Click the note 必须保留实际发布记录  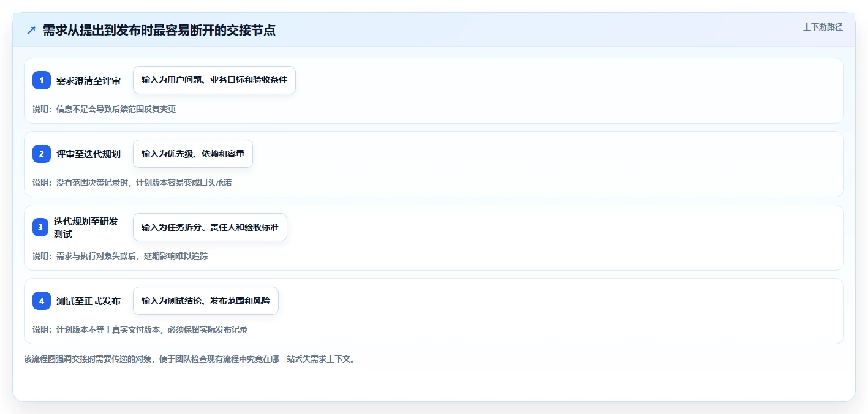(140, 329)
